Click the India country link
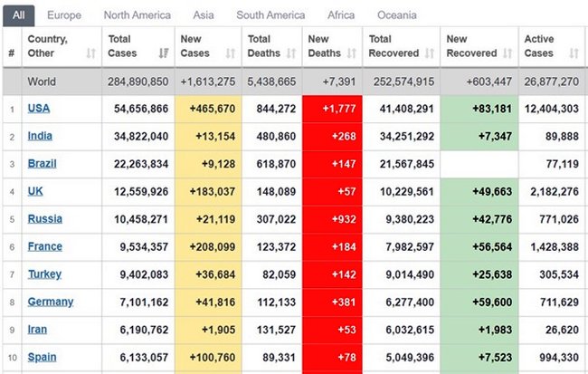 40,136
